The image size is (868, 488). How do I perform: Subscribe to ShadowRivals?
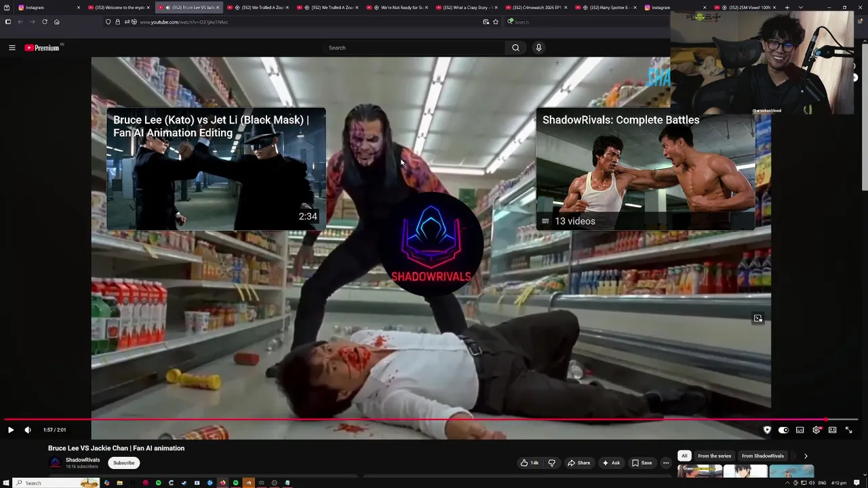tap(123, 463)
